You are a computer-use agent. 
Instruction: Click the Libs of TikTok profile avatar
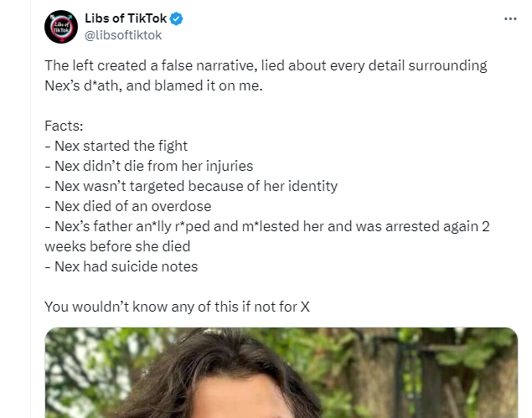point(62,27)
